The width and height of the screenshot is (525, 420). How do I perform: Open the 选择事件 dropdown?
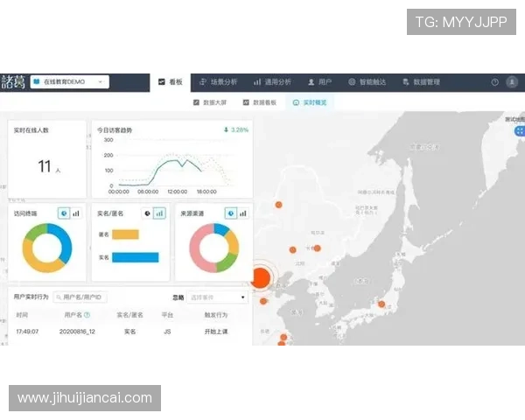point(218,297)
